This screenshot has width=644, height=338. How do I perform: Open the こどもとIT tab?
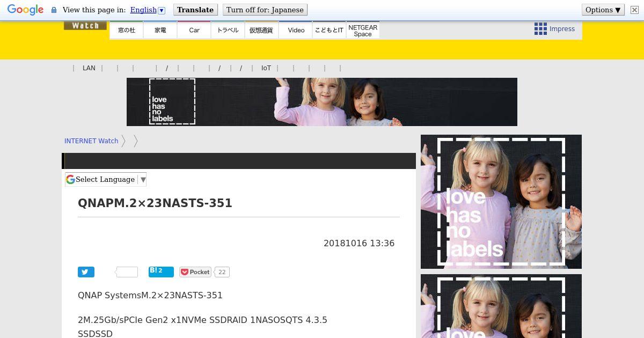[329, 30]
